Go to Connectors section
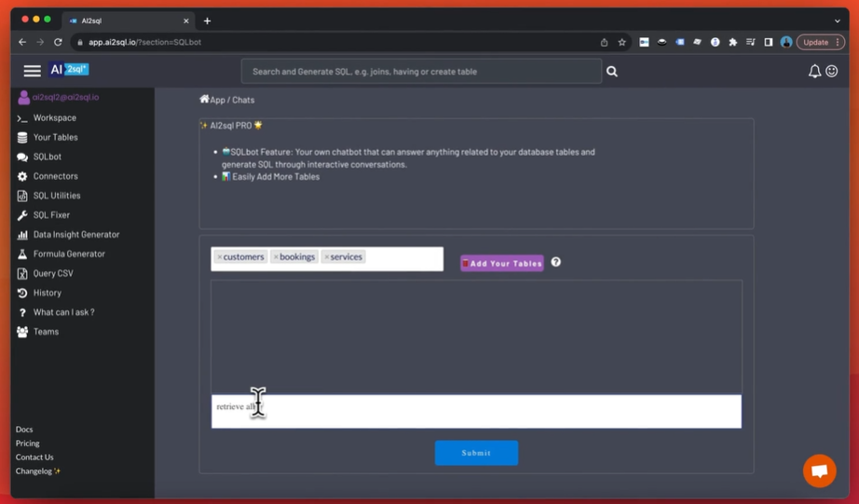The height and width of the screenshot is (504, 859). tap(55, 176)
